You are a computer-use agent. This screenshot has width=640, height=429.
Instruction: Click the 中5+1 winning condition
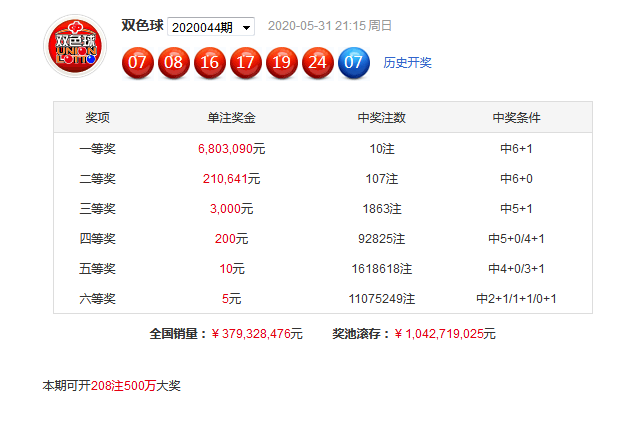(x=516, y=209)
